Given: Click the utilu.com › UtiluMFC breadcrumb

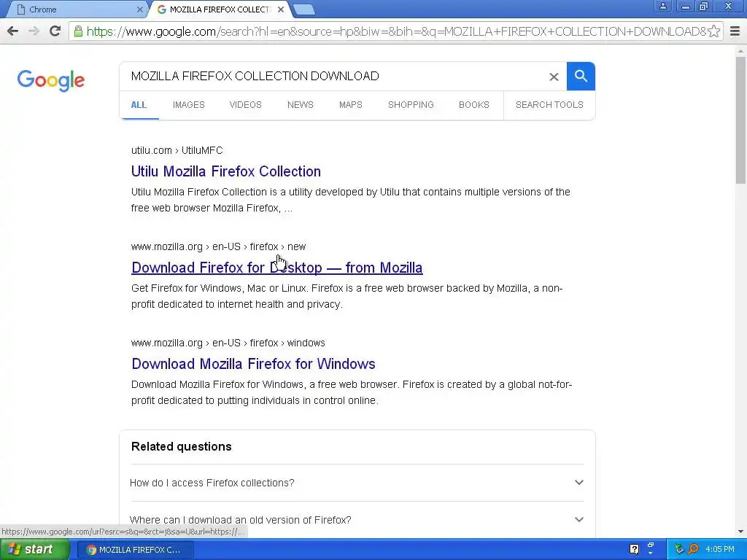Looking at the screenshot, I should 177,150.
